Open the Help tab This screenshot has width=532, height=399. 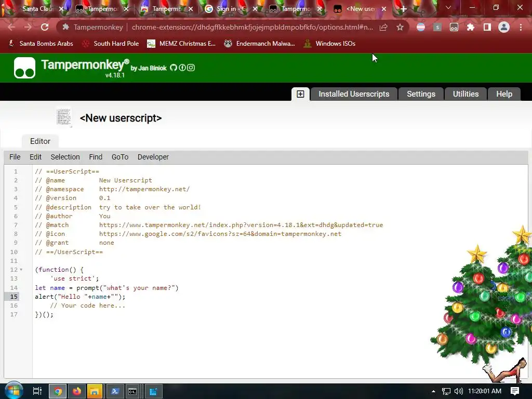504,94
